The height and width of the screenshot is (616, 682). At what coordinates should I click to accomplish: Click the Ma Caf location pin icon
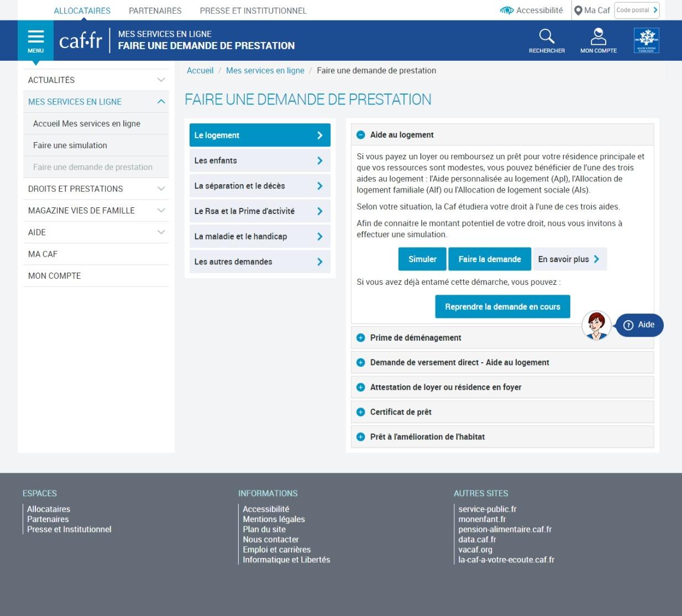coord(578,11)
